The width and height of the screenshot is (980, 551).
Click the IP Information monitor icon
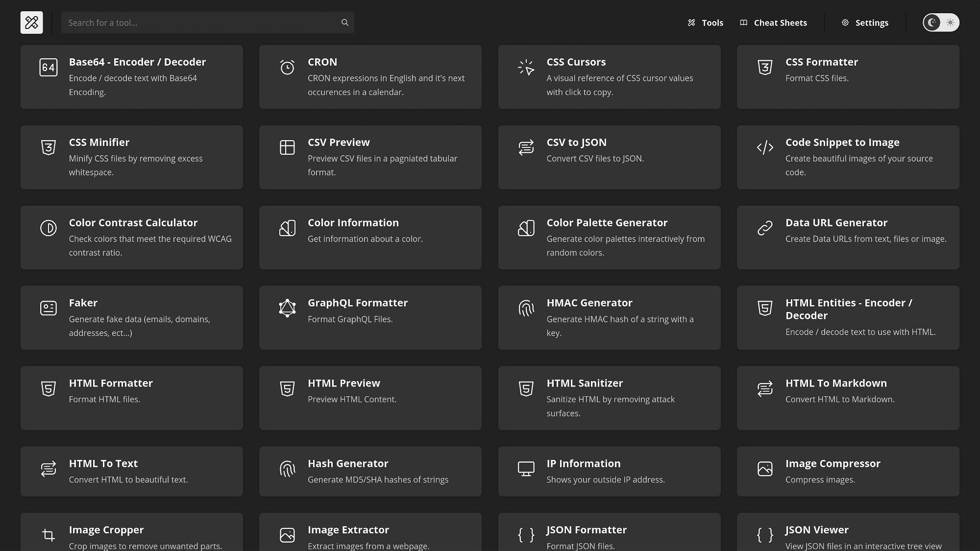pyautogui.click(x=526, y=469)
